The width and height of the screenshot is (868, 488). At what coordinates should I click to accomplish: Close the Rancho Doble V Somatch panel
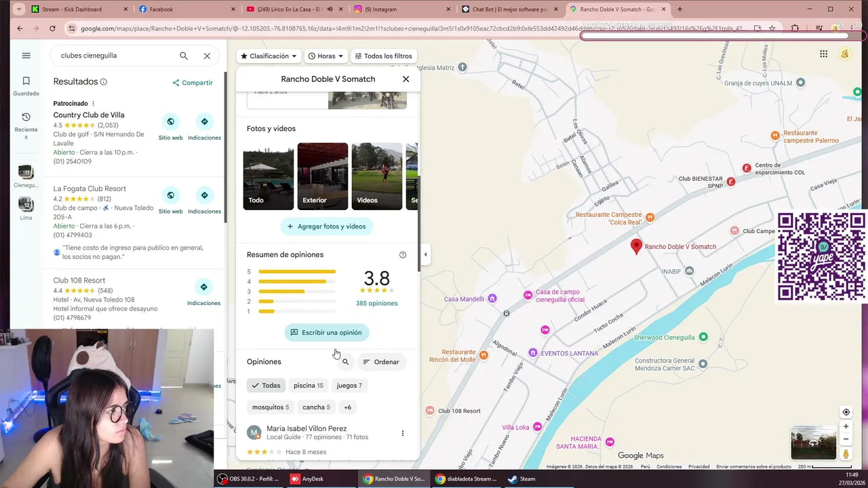click(406, 79)
